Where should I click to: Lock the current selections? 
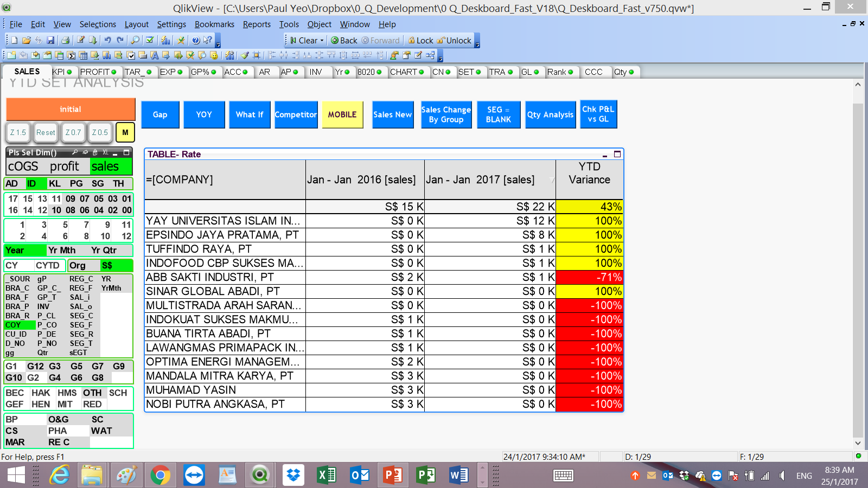point(420,40)
